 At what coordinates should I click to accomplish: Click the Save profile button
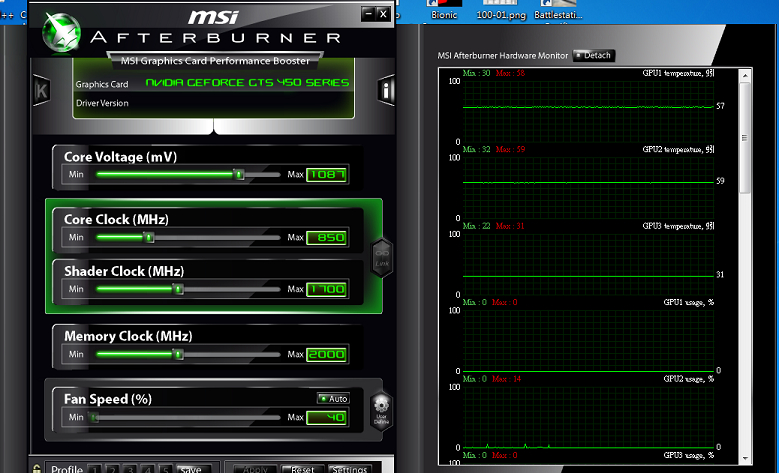(x=194, y=469)
